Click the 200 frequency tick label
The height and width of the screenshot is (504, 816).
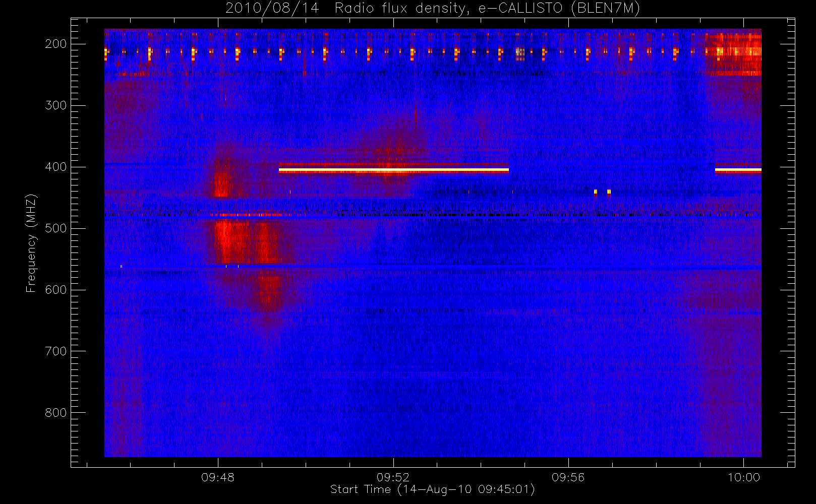pos(56,44)
